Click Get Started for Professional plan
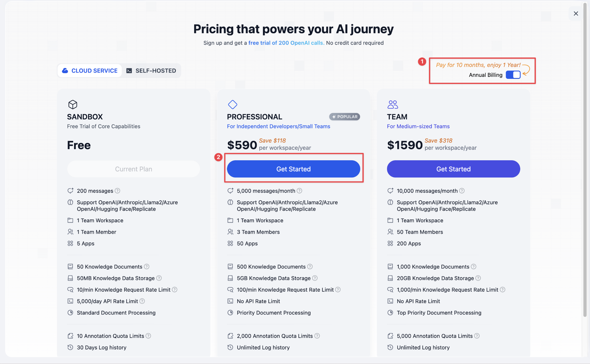590x364 pixels. [x=294, y=169]
